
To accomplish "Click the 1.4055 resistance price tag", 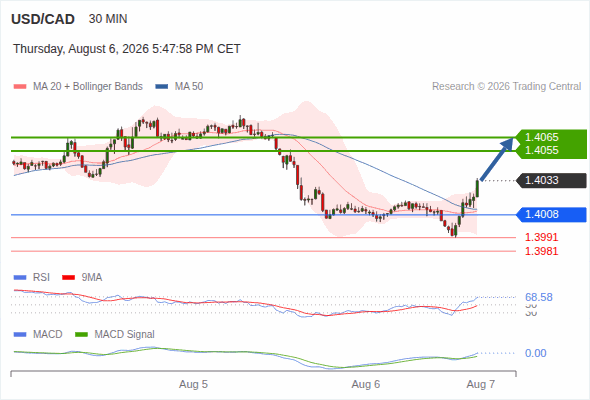I will tap(551, 151).
